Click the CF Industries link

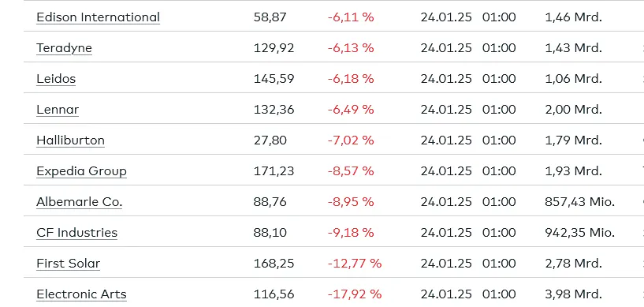(x=76, y=233)
